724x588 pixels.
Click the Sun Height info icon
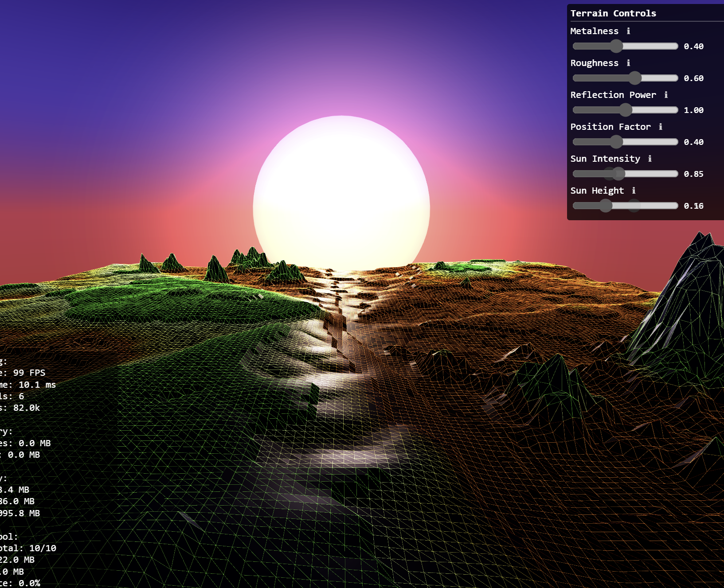pyautogui.click(x=634, y=191)
